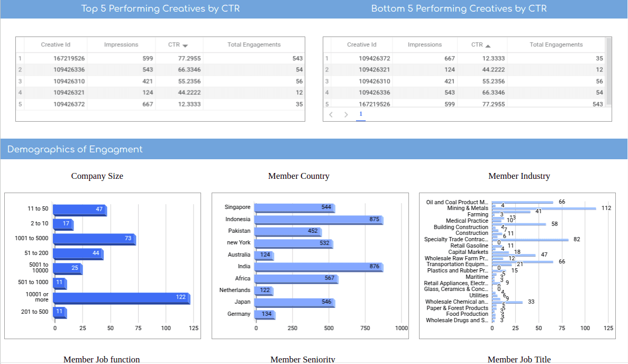Click the '51 to 200' bar showing 44

click(78, 254)
